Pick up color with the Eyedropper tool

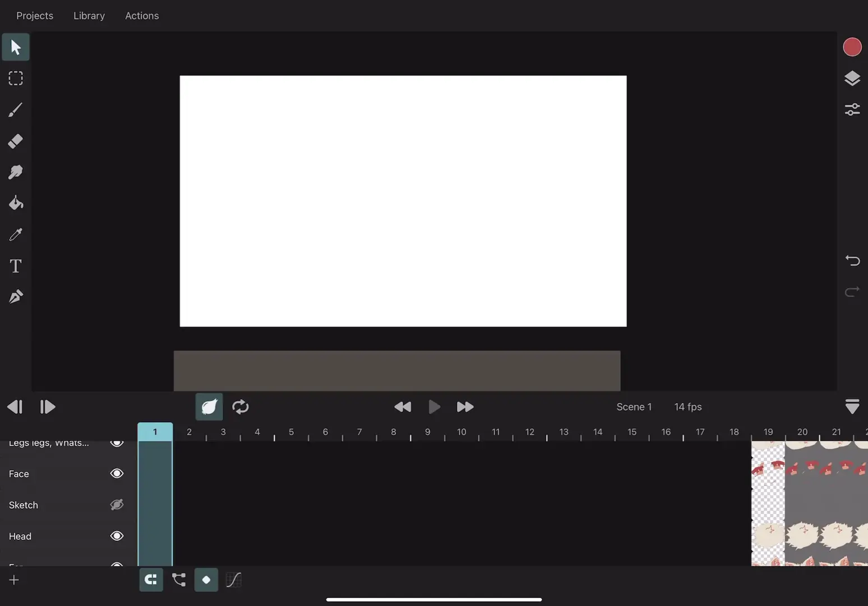click(15, 234)
